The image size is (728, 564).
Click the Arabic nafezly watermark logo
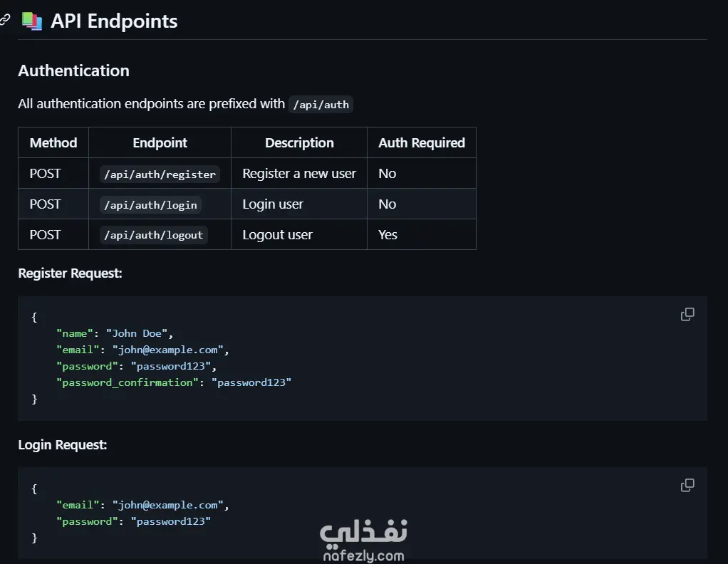click(x=363, y=531)
